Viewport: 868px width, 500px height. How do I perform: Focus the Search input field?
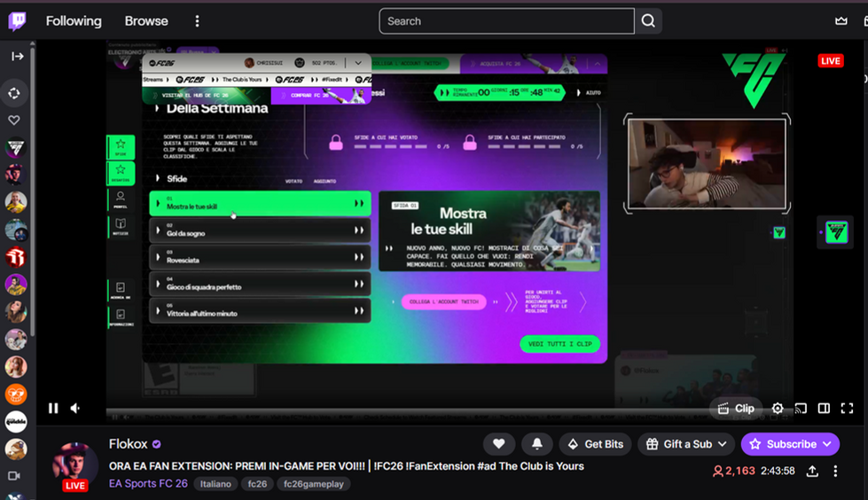coord(506,21)
